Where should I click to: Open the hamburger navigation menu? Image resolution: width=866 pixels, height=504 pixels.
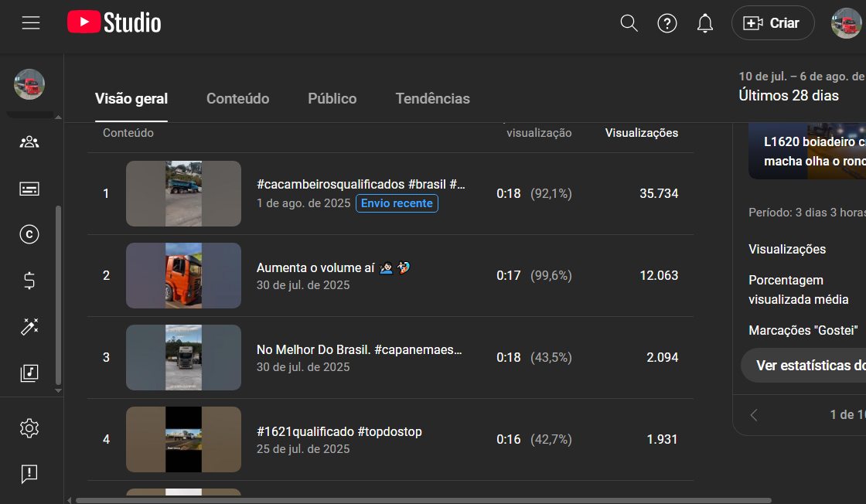pos(31,22)
